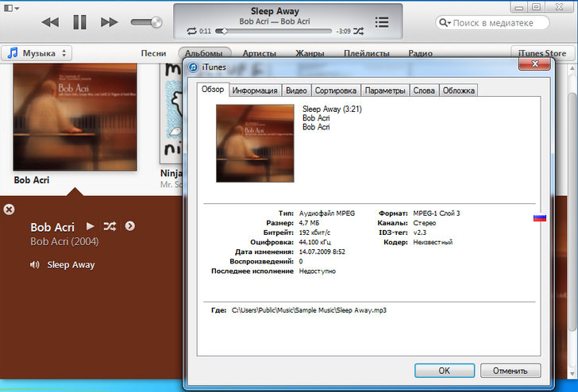Click the iTunes logo in dialog title bar
Image resolution: width=578 pixels, height=392 pixels.
coord(193,67)
